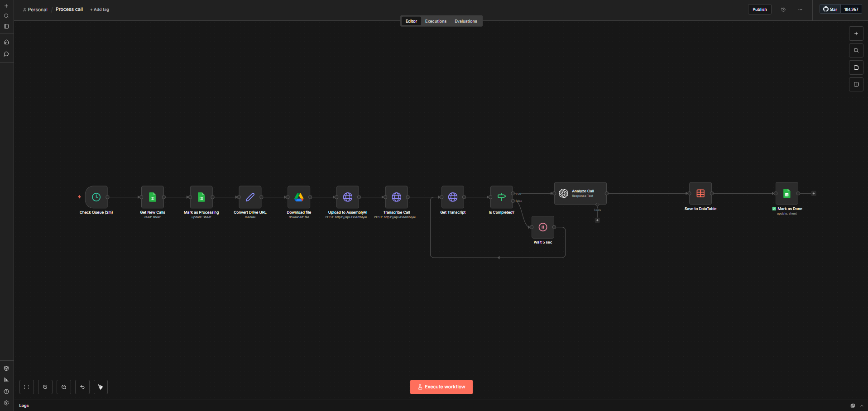Select the Get New Calls sheet node

point(153,197)
